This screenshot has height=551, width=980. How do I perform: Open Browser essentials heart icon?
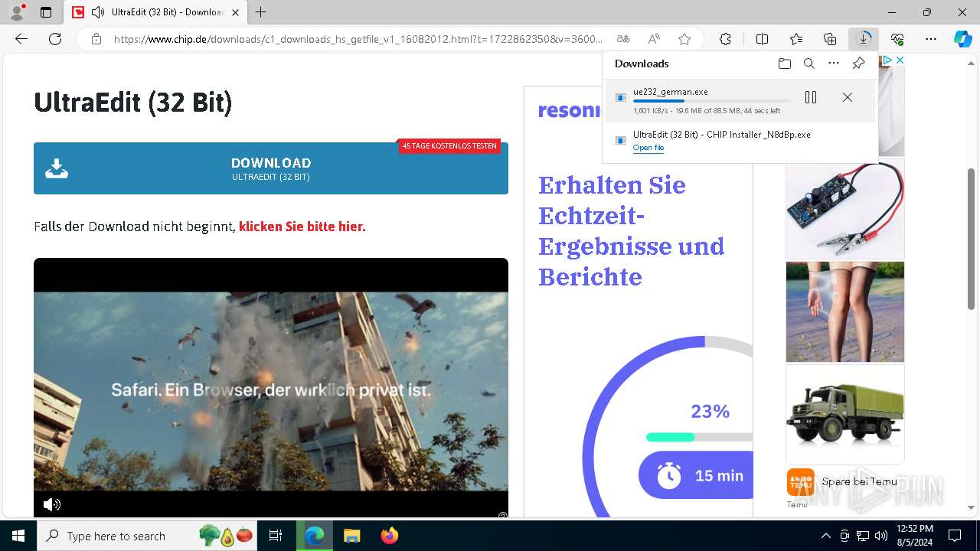897,39
